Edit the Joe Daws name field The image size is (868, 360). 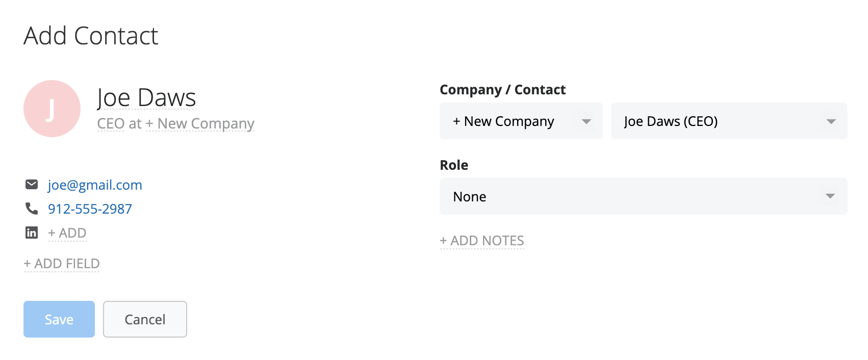(146, 97)
